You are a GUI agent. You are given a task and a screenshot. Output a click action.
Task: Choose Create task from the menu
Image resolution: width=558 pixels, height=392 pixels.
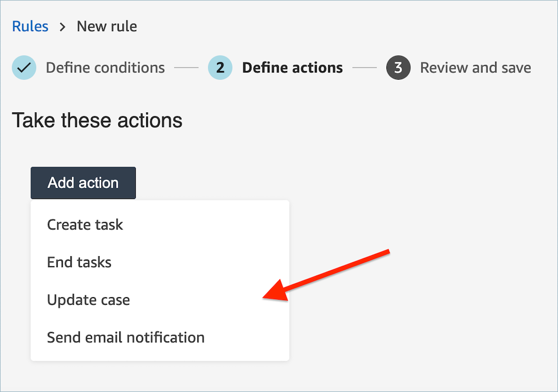tap(85, 224)
